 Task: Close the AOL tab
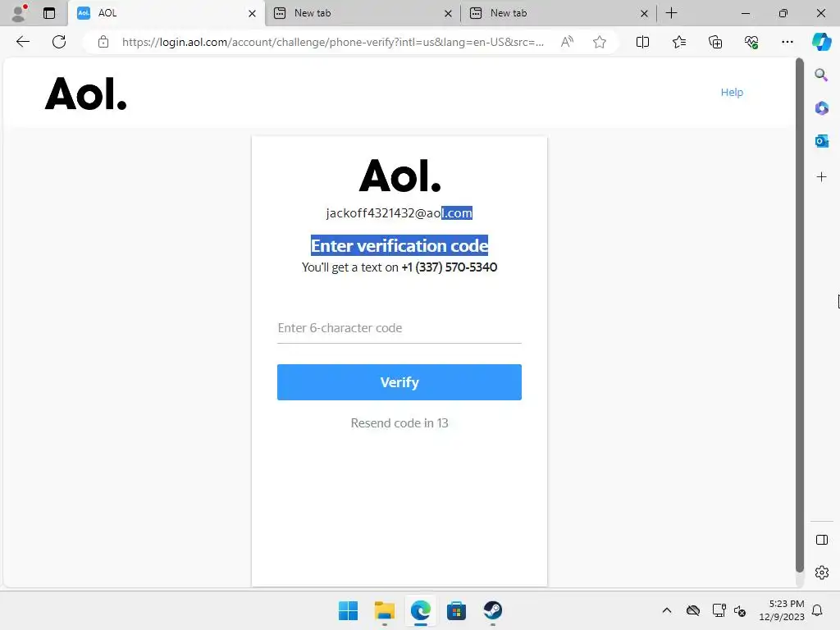click(252, 13)
